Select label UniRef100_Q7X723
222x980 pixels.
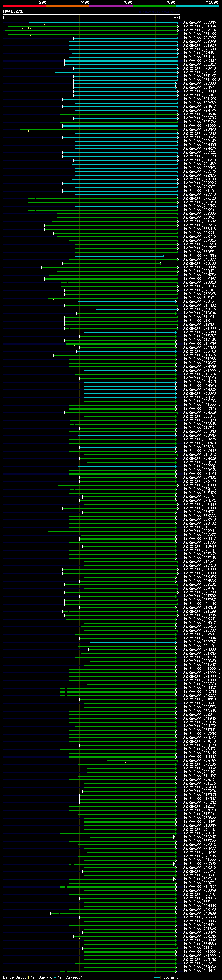point(199,199)
